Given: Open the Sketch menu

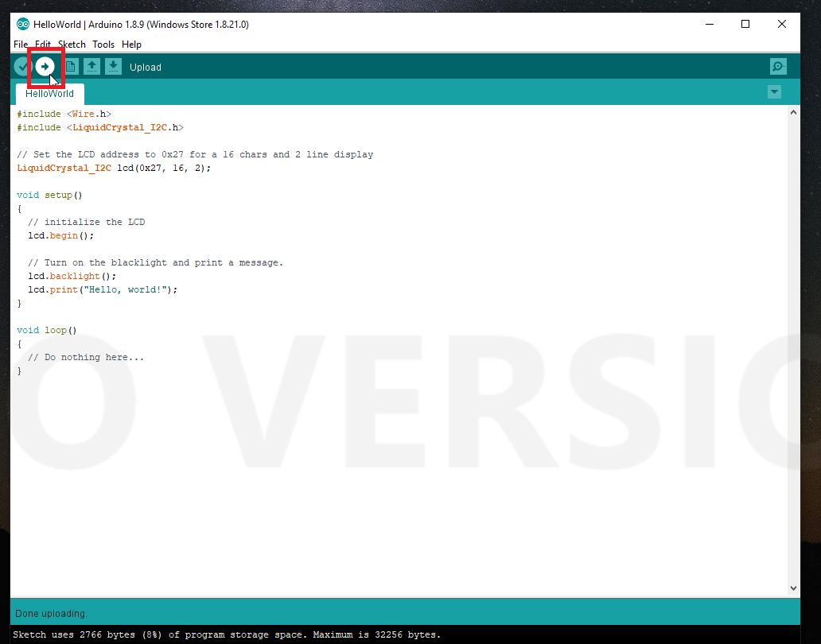Looking at the screenshot, I should pos(72,45).
